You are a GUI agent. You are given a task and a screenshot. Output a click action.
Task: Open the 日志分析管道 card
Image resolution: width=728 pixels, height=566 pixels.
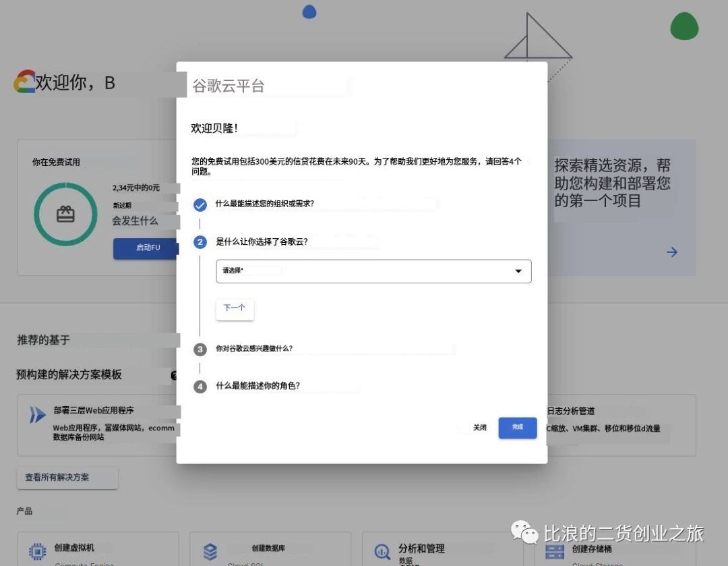[x=621, y=425]
